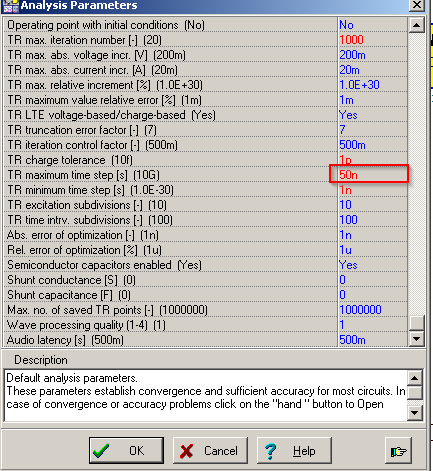The width and height of the screenshot is (433, 471).
Task: Click the 'Default analysis parameters.' description text
Action: (x=72, y=378)
